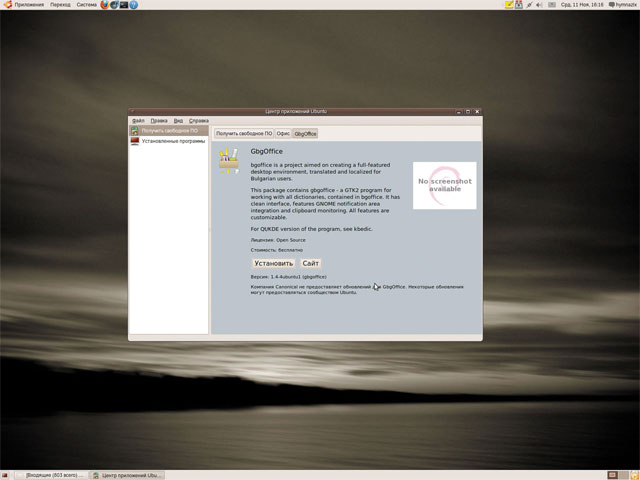Click the "No screenshot available" thumbnail
Viewport: 640px width, 480px height.
coord(444,185)
